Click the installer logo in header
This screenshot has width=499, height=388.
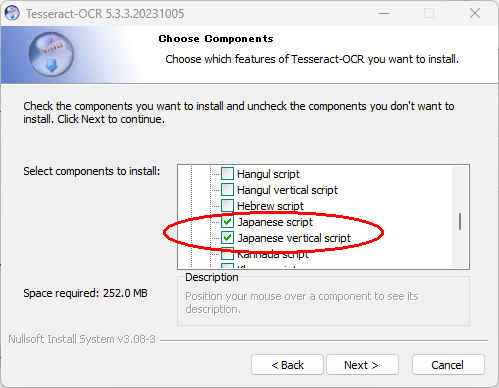[x=51, y=55]
